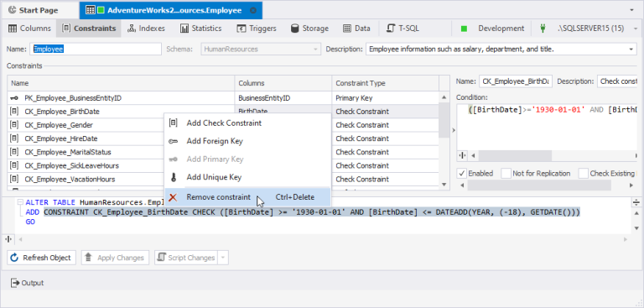Click the Add Unique Key icon
This screenshot has width=644, height=308.
pos(174,177)
